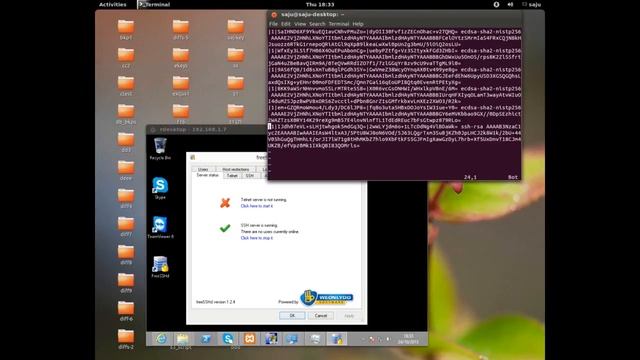Launch Internet Explorer from the Windows taskbar

[x=161, y=339]
